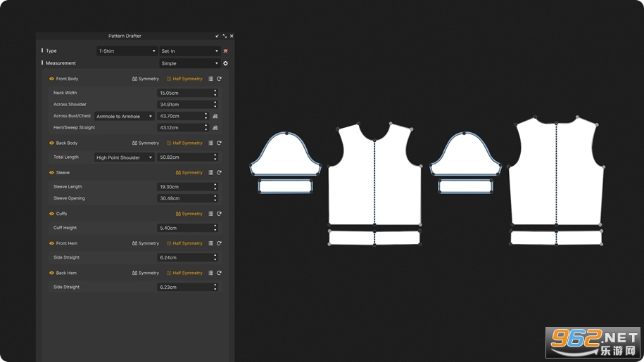Open measurement settings gear icon

point(225,63)
